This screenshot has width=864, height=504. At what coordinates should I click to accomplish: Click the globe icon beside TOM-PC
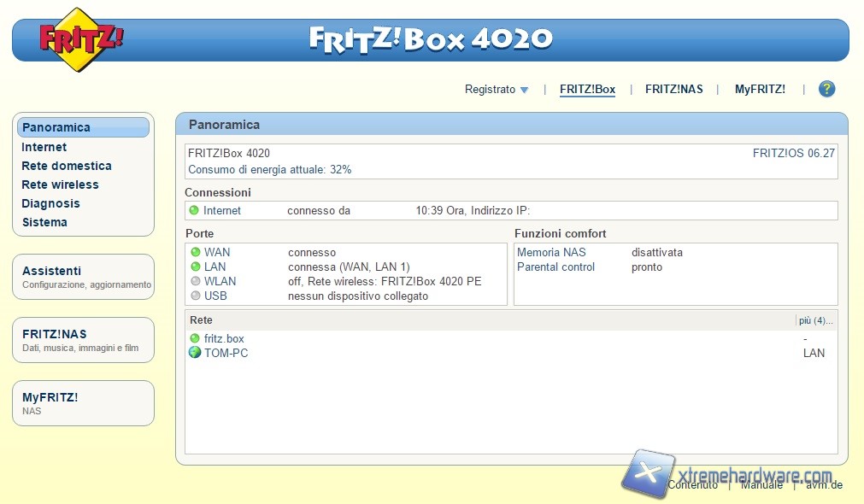(195, 353)
